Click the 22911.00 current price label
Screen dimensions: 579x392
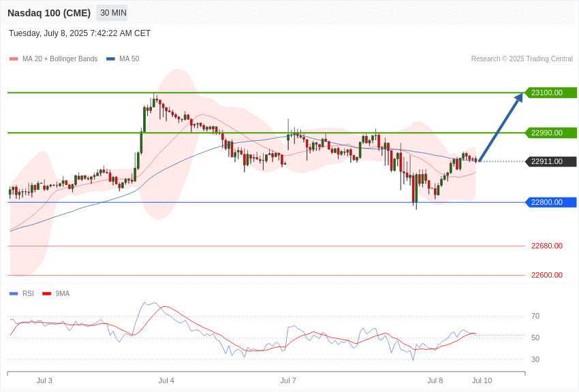pyautogui.click(x=550, y=161)
